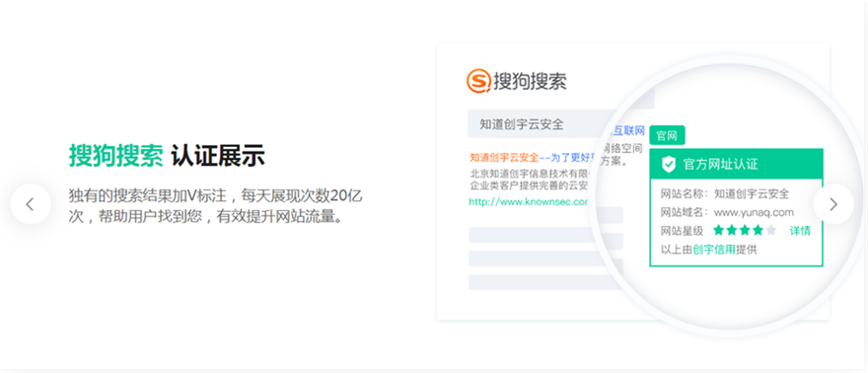Open the 创宇信用 link
The width and height of the screenshot is (868, 373).
[x=714, y=250]
